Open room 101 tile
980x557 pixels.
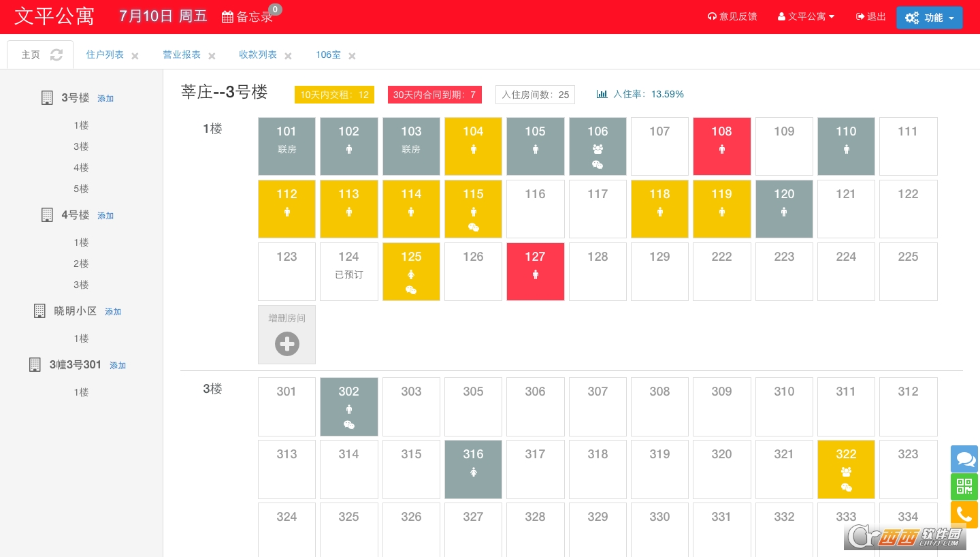point(287,146)
